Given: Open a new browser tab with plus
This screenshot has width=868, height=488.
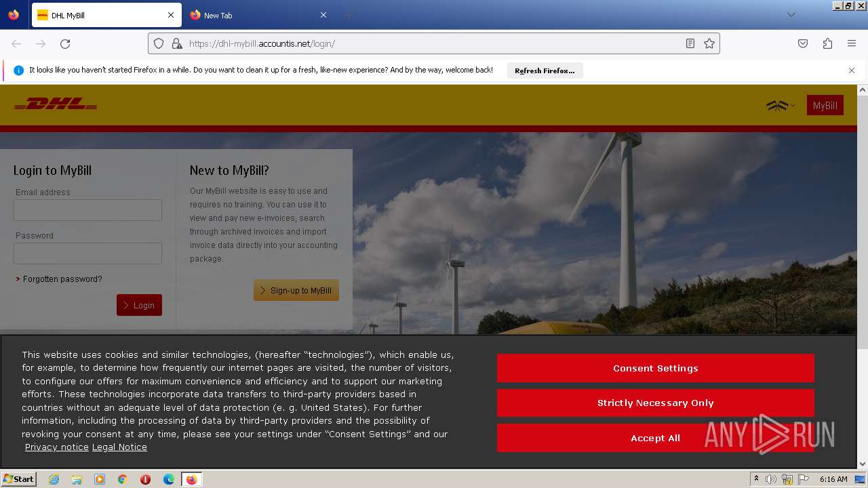Looking at the screenshot, I should pyautogui.click(x=349, y=15).
